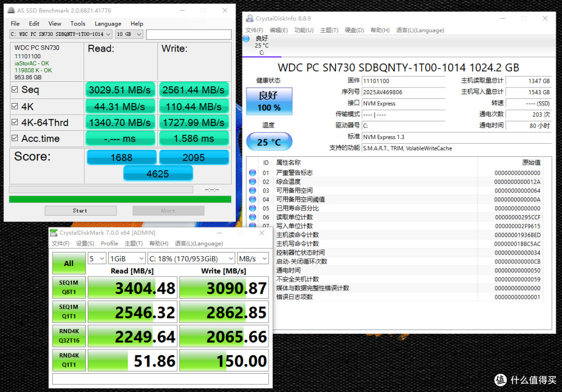Viewport: 562px width, 392px height.
Task: Click the status orb for attribute 03
Action: tap(253, 191)
